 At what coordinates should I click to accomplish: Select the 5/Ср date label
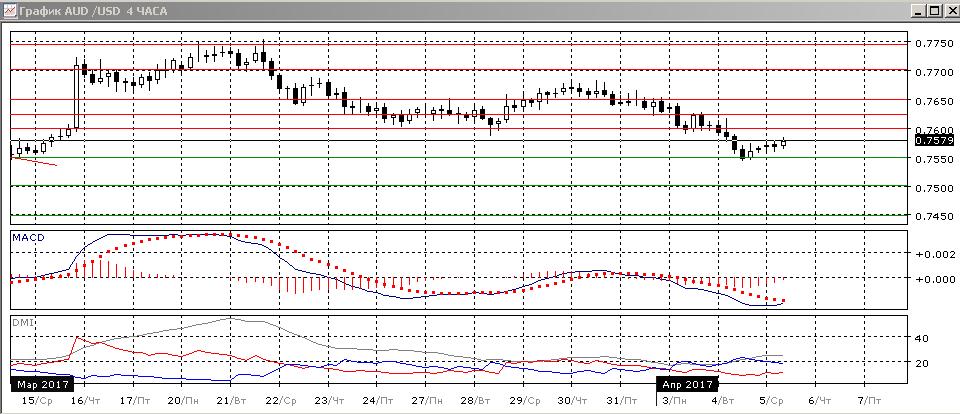click(771, 401)
